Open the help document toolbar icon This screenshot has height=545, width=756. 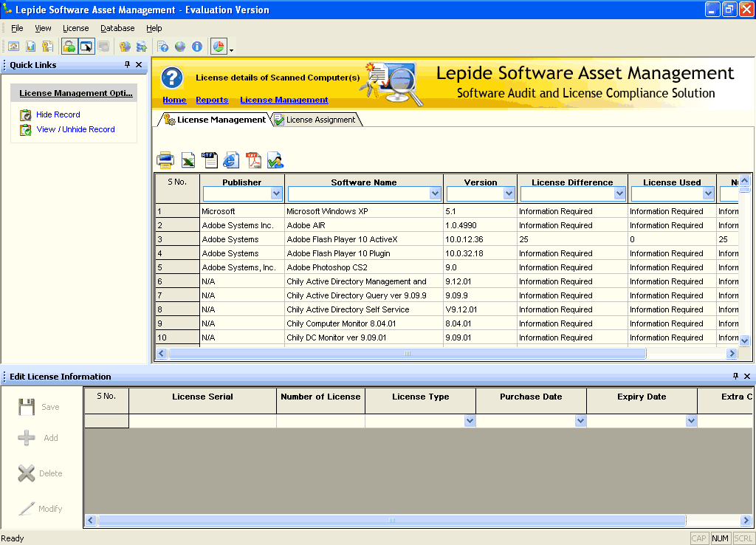163,47
